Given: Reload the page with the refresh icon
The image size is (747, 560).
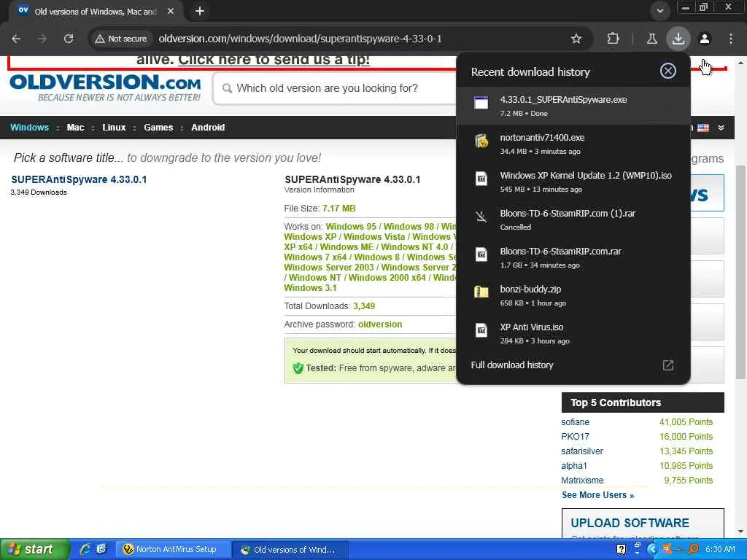Looking at the screenshot, I should [69, 39].
